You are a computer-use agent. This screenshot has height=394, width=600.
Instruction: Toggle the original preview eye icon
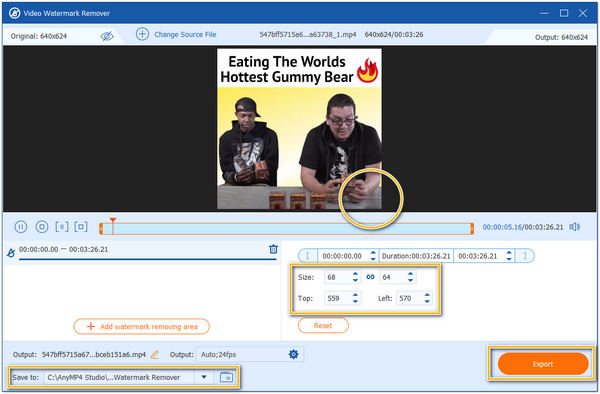pos(107,36)
